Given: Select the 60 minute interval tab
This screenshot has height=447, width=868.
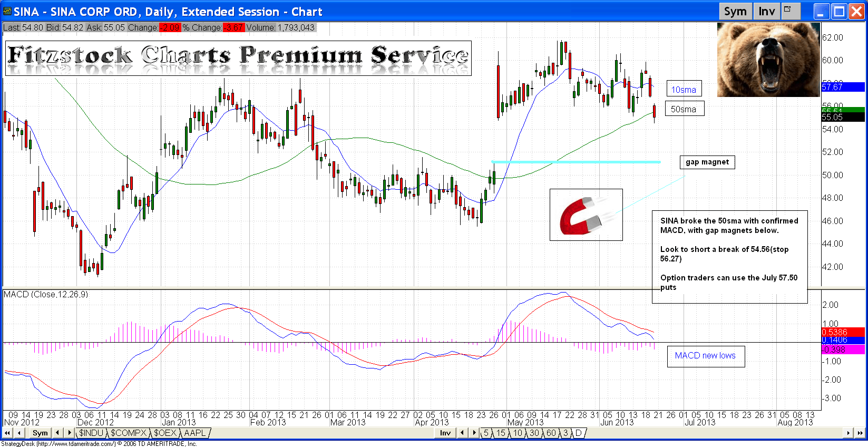Looking at the screenshot, I should pyautogui.click(x=551, y=433).
